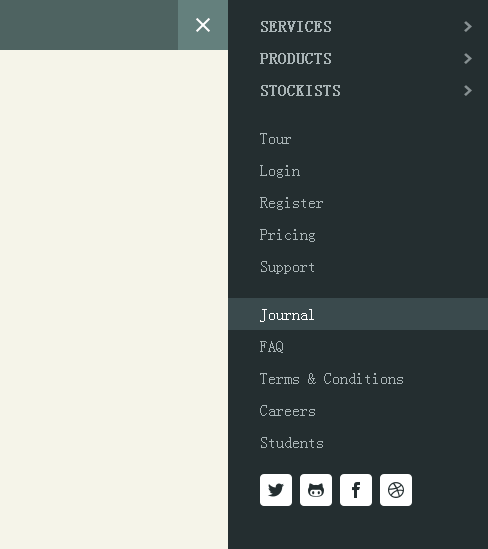Expand Stockists submenu chevron arrow
The height and width of the screenshot is (549, 488).
click(x=468, y=91)
